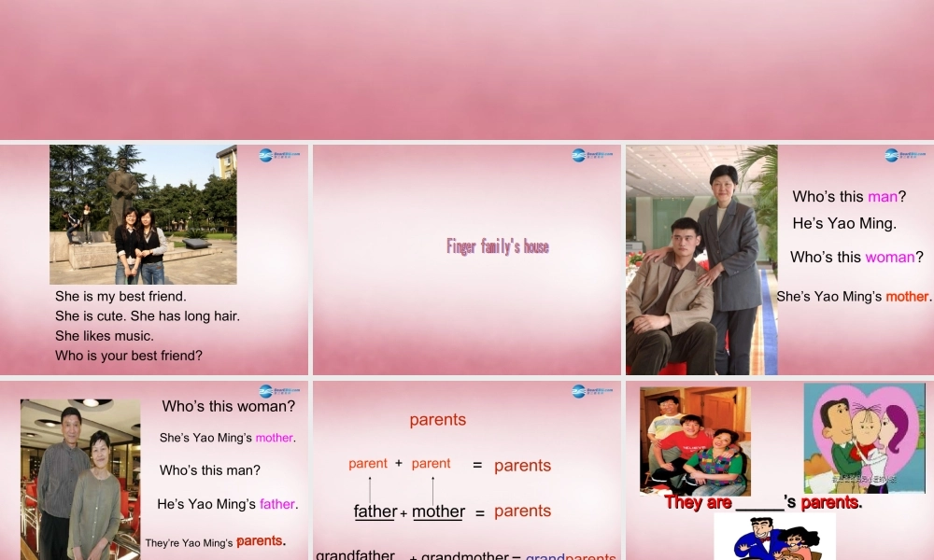Click the text "She is cute. She has long hair."
The height and width of the screenshot is (560, 934).
(x=148, y=316)
